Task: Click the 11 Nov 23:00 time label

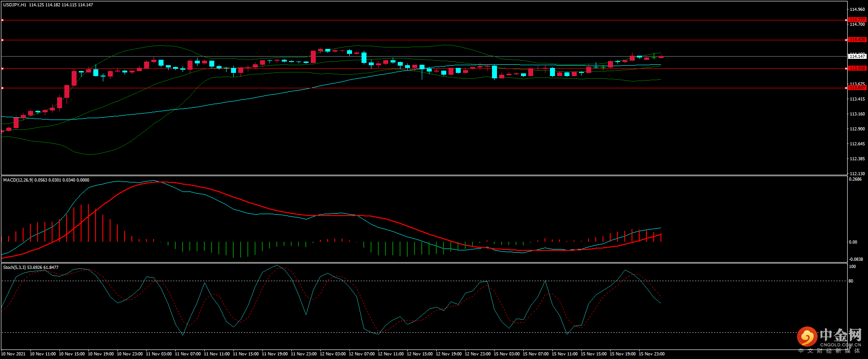Action: tap(304, 354)
